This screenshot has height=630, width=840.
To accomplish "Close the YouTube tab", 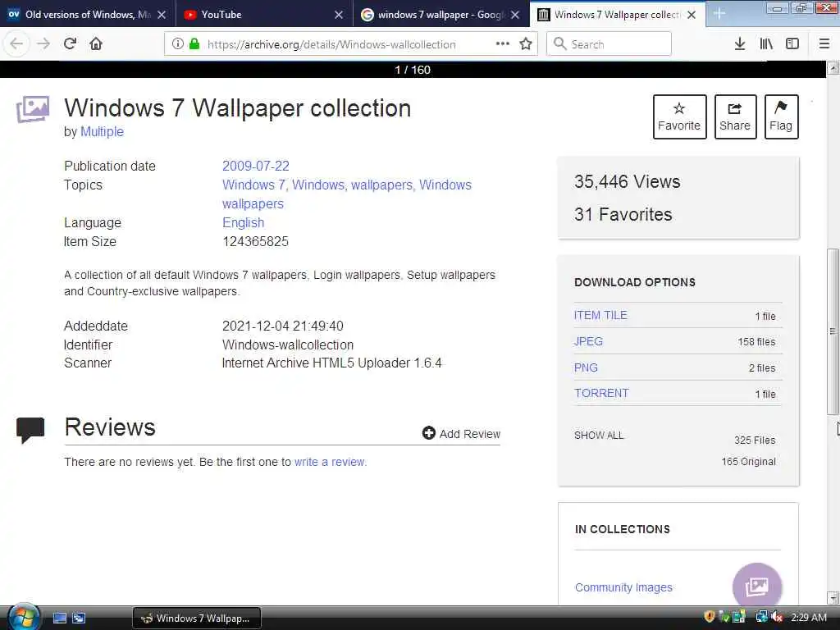I will [339, 15].
